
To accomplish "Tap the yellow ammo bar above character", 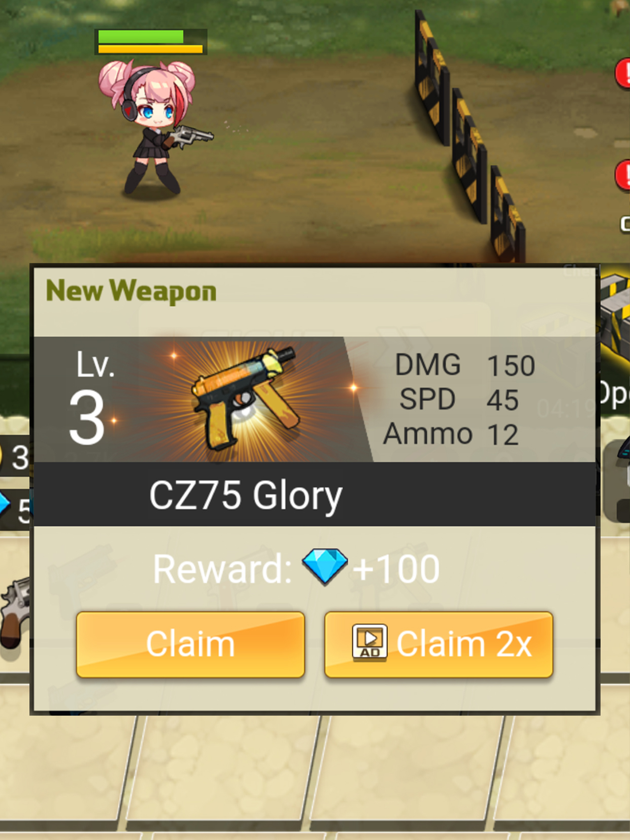I will coord(150,49).
